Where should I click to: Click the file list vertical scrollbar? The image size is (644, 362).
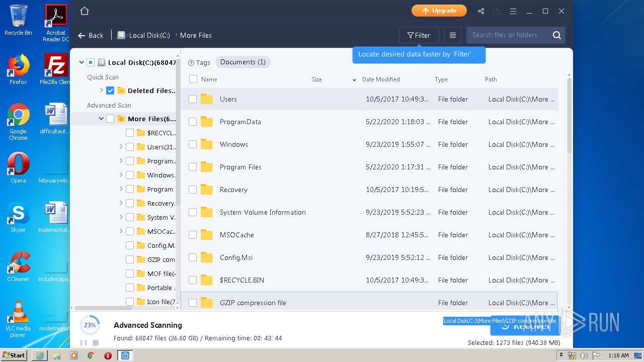569,116
